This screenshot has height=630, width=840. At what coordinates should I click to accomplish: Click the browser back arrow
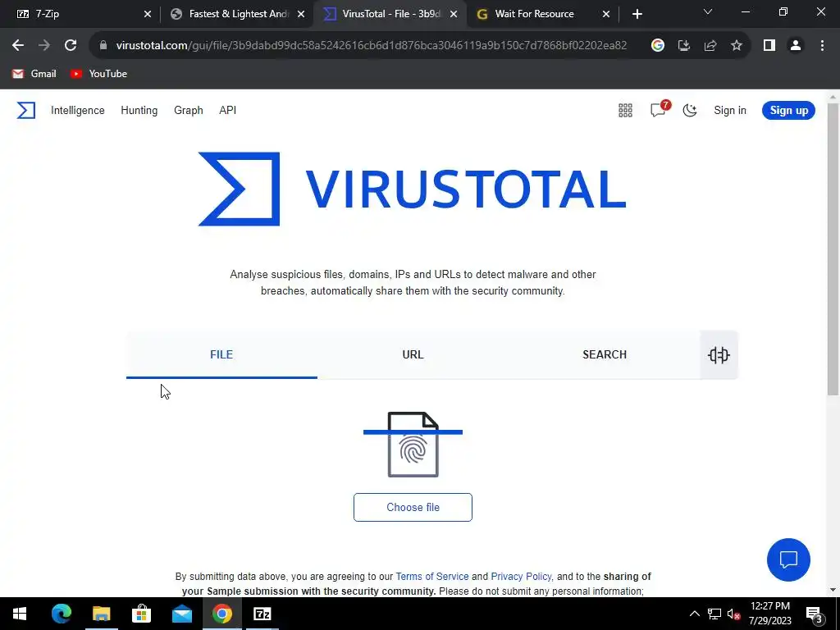click(x=18, y=46)
